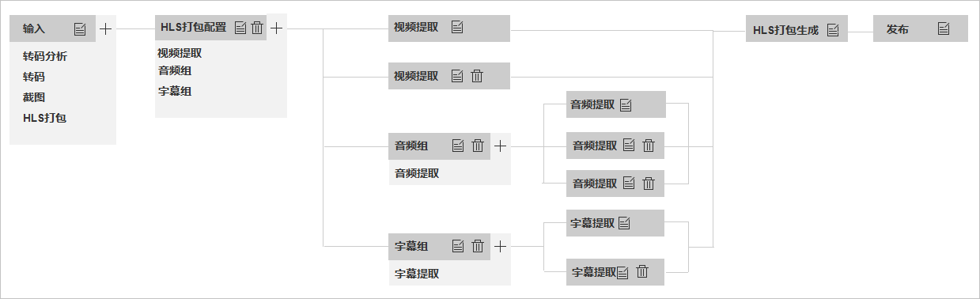Select 截图 option under 输入

click(34, 97)
